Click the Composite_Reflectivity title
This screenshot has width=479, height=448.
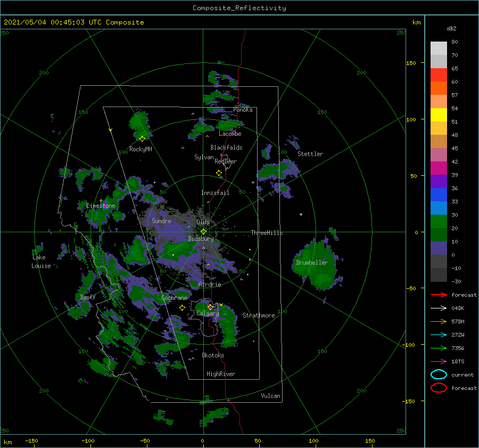(240, 8)
